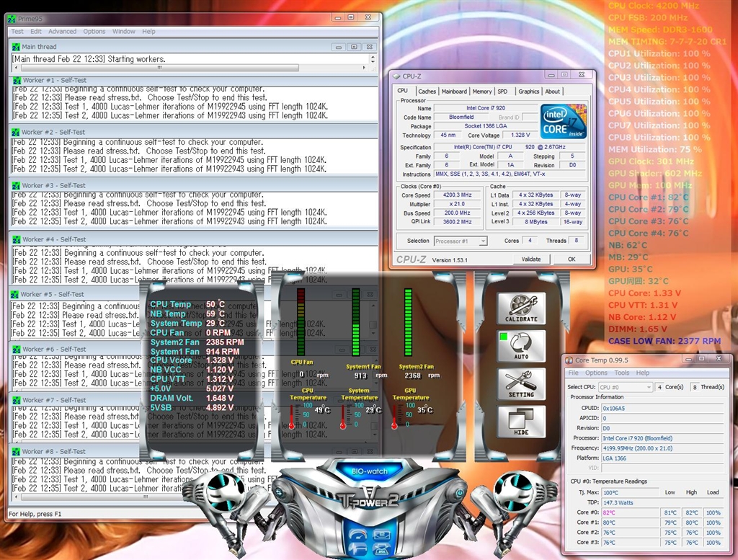Viewport: 738px width, 560px height.
Task: Click the DRAM Volt. 1.648 V readout
Action: [x=192, y=398]
